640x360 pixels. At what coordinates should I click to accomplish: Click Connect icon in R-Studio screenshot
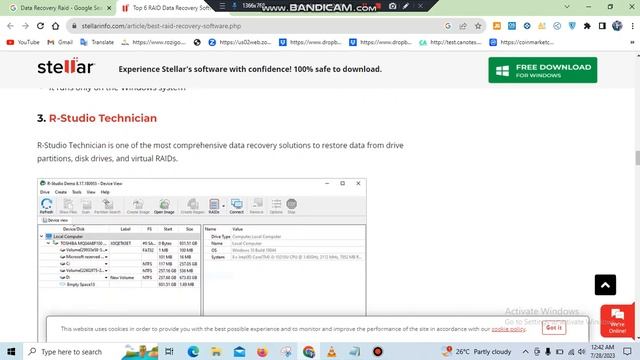[236, 206]
